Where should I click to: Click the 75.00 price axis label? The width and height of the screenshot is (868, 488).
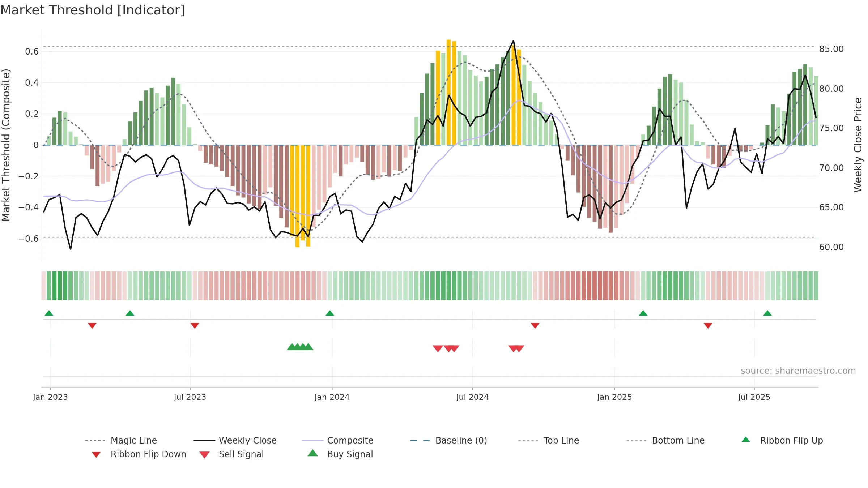click(831, 128)
